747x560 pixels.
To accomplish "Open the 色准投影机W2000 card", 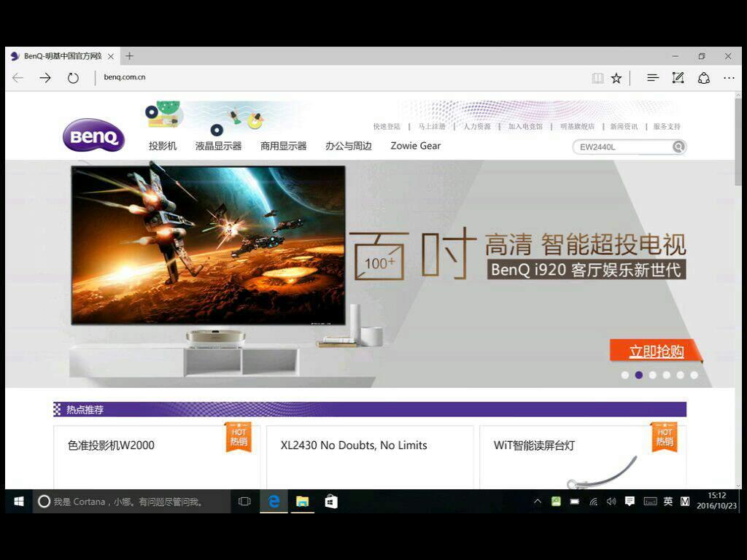I will [x=157, y=457].
